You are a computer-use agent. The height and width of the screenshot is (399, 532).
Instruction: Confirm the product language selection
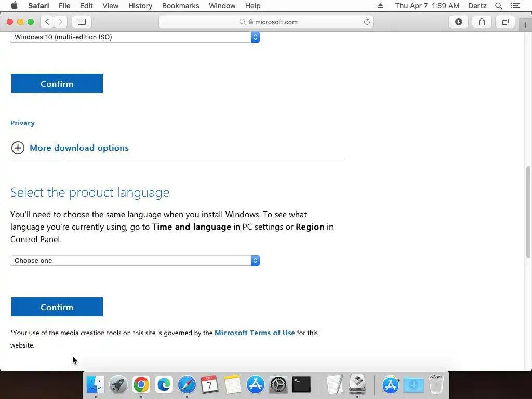tap(57, 307)
